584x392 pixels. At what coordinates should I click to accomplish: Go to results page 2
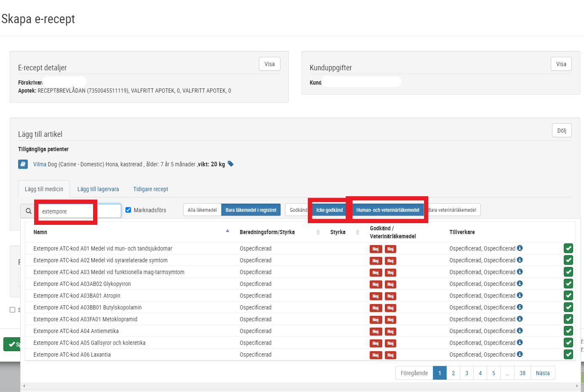coord(453,373)
